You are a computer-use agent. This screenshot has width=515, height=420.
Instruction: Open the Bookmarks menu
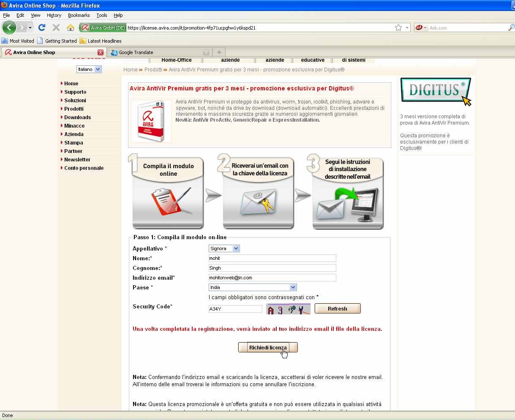point(79,15)
